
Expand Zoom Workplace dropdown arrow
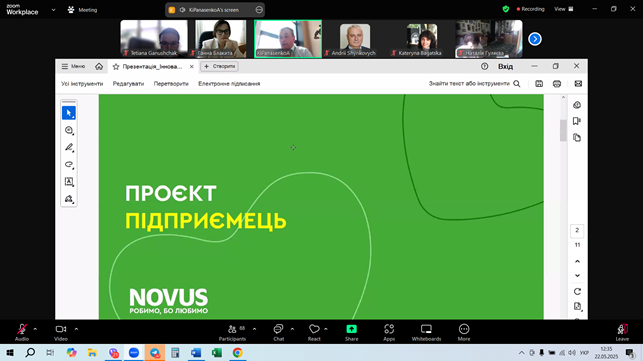point(53,10)
